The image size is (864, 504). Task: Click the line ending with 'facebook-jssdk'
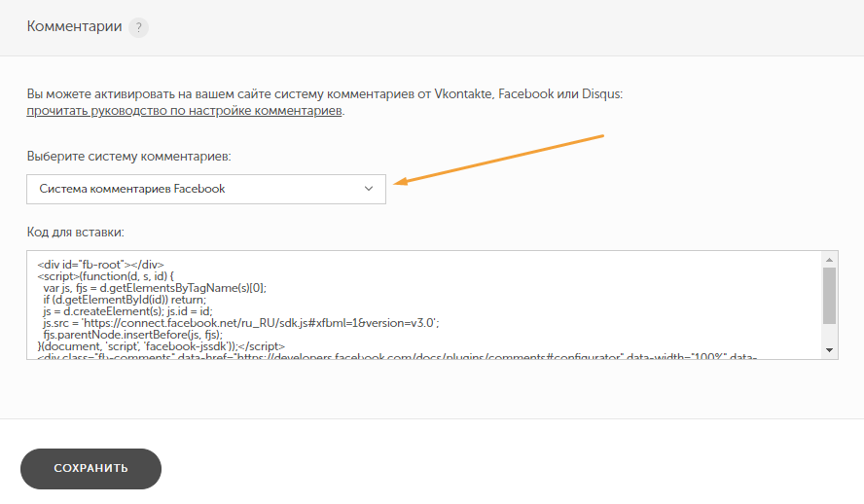coord(161,345)
